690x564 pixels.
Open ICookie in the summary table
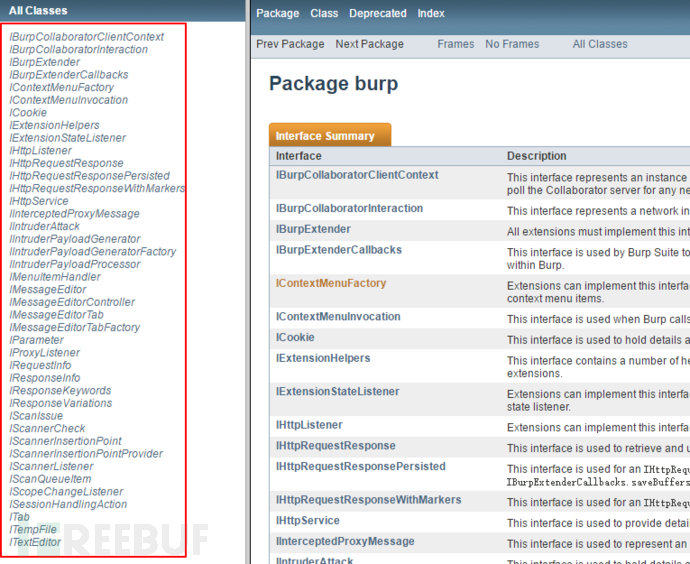(295, 337)
